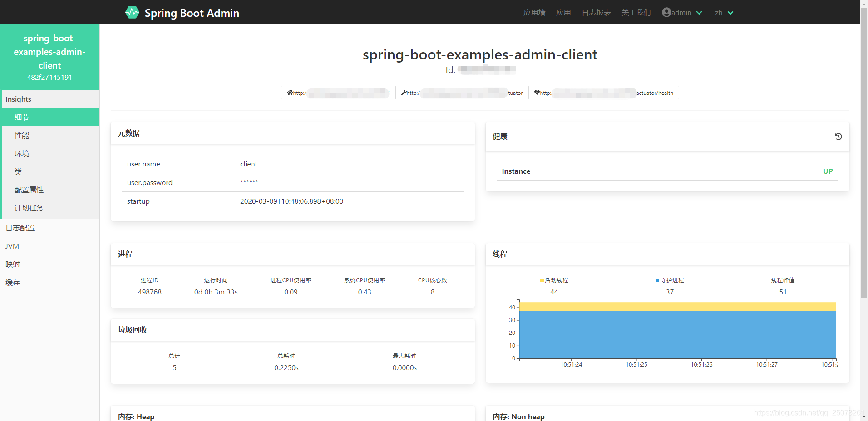Image resolution: width=868 pixels, height=421 pixels.
Task: Click the instance id 482f27145191 in sidebar
Action: pos(49,77)
